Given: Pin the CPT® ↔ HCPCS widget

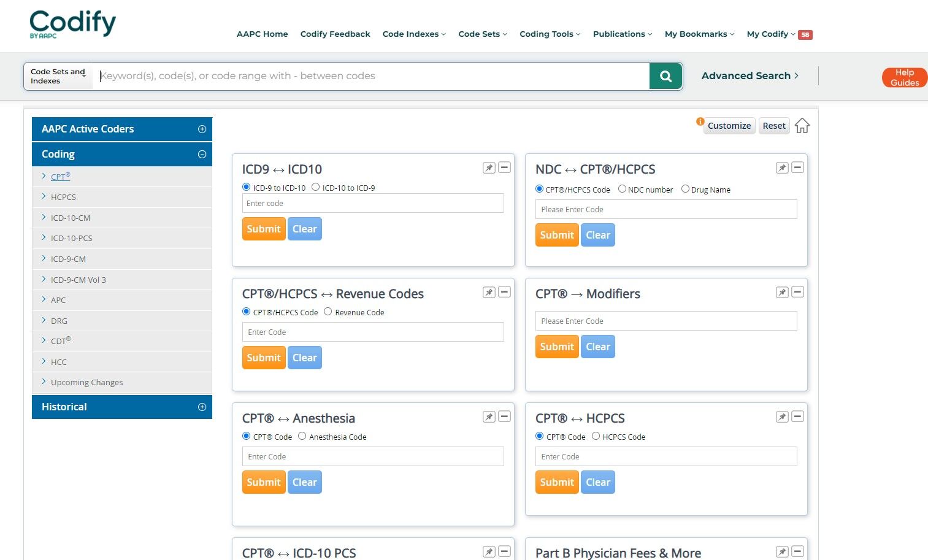Looking at the screenshot, I should coord(782,416).
